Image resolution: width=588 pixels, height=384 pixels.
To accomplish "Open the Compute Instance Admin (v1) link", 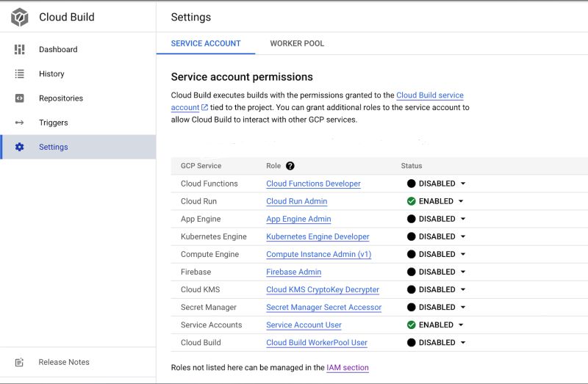I will [x=318, y=254].
